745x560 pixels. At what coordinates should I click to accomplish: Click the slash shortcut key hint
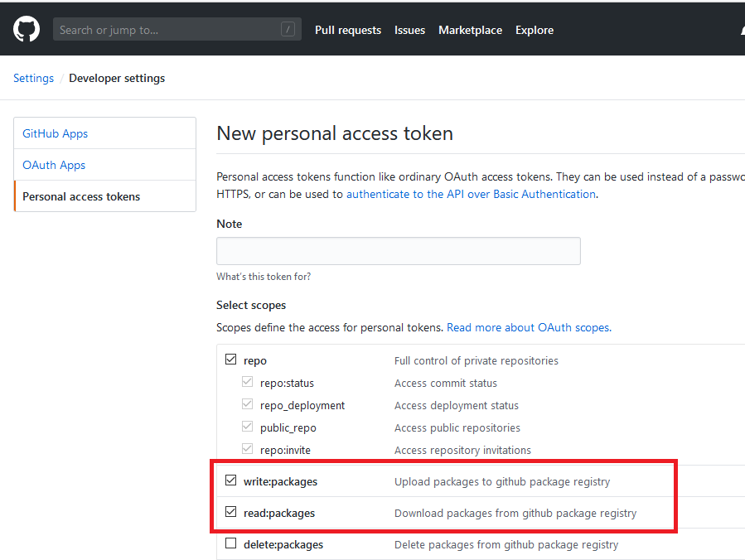[x=288, y=30]
